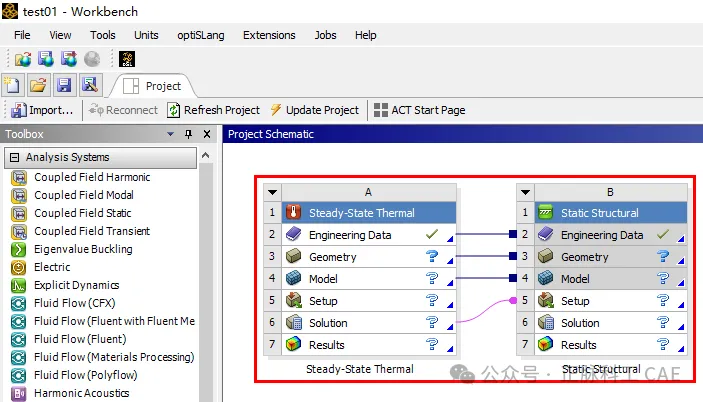Image resolution: width=703 pixels, height=402 pixels.
Task: Select the Steady-State Thermal system header cell
Action: (361, 213)
